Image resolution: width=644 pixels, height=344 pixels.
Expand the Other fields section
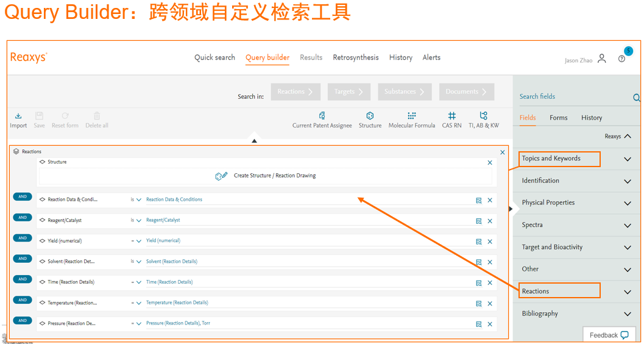[627, 270]
